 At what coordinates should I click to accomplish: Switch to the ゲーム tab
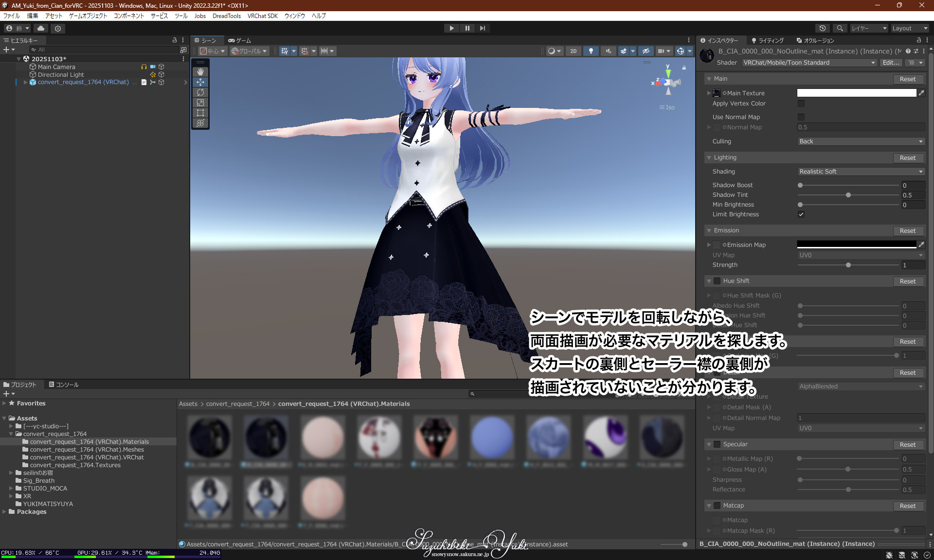(240, 40)
